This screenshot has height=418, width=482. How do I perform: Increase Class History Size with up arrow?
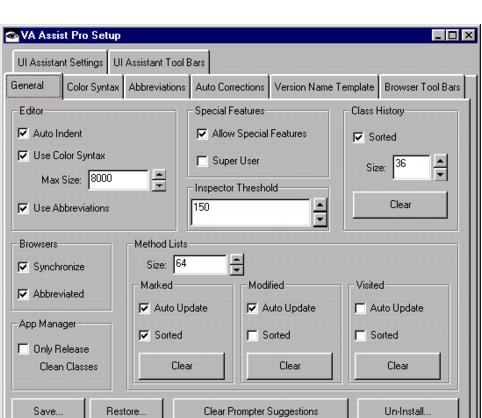(x=440, y=161)
